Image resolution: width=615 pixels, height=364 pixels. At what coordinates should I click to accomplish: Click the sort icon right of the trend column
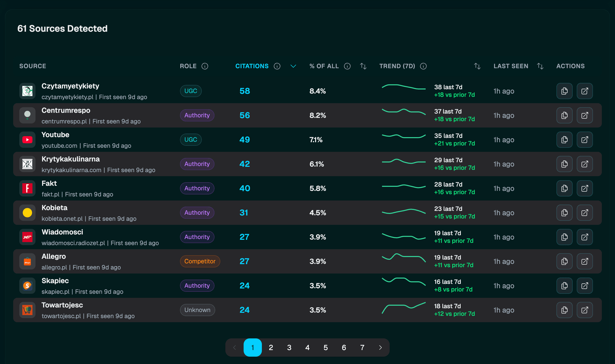[x=477, y=66]
